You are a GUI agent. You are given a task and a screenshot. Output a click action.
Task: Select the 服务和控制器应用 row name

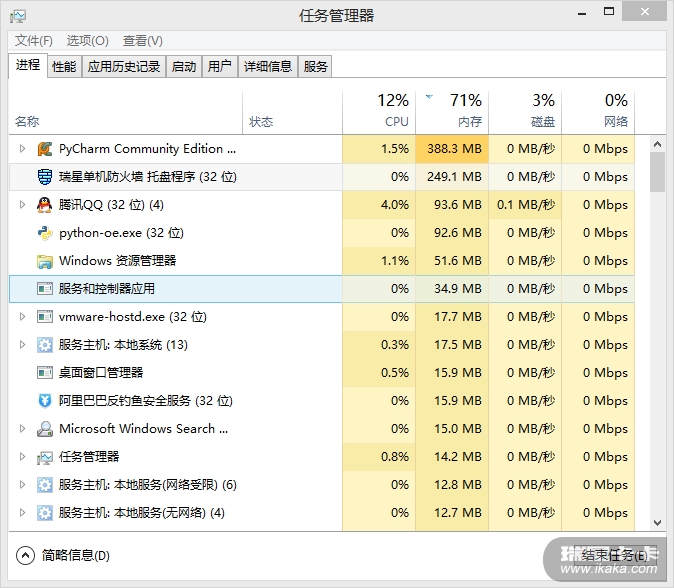107,289
